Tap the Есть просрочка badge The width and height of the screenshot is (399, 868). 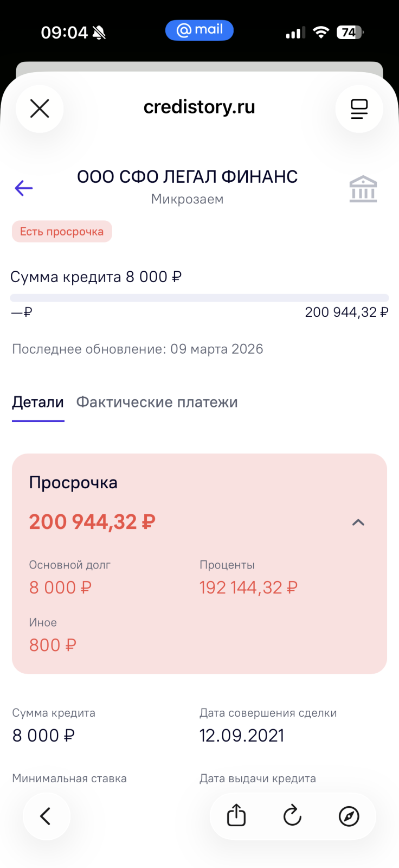pyautogui.click(x=62, y=231)
